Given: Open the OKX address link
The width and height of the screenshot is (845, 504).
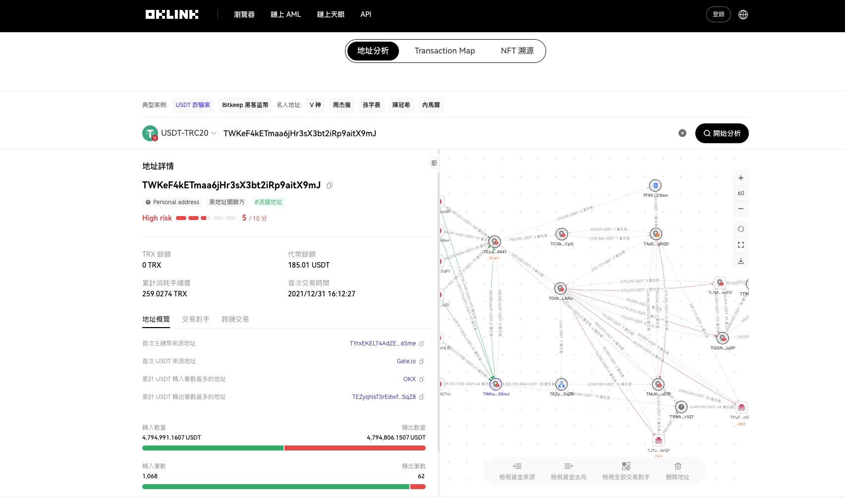Looking at the screenshot, I should coord(409,379).
